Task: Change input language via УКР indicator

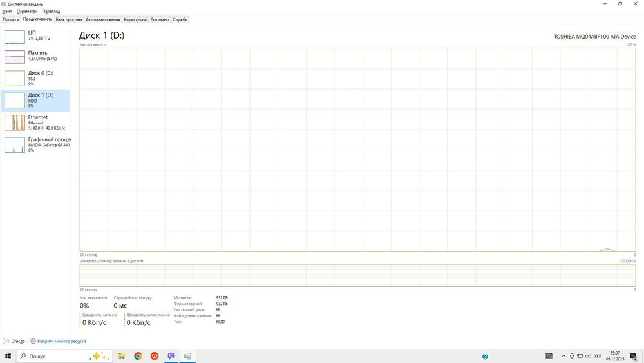Action: click(x=598, y=356)
